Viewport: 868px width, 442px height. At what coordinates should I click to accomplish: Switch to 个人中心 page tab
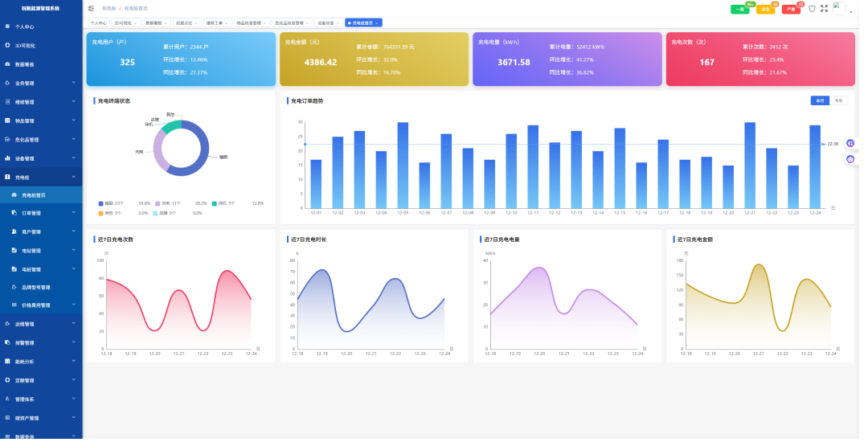[99, 23]
